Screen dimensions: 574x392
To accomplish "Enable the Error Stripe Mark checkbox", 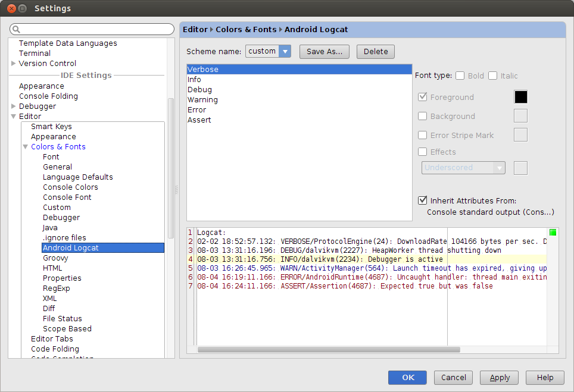I will tap(422, 135).
